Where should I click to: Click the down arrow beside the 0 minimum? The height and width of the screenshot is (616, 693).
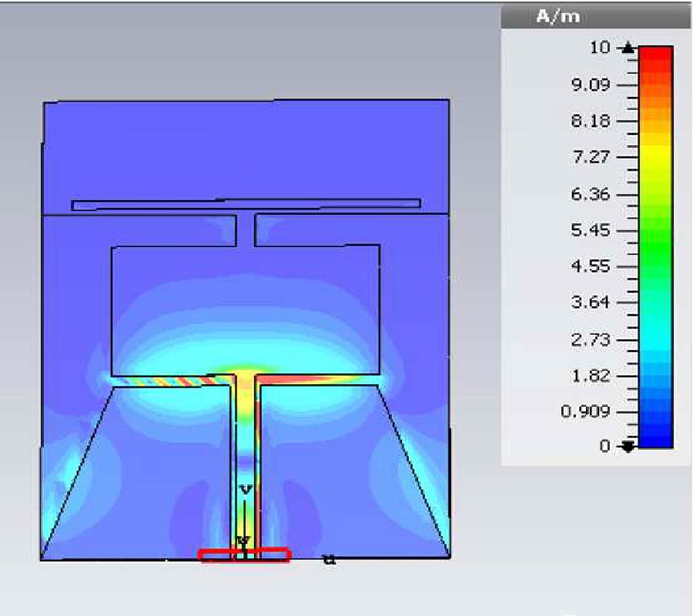pyautogui.click(x=628, y=447)
